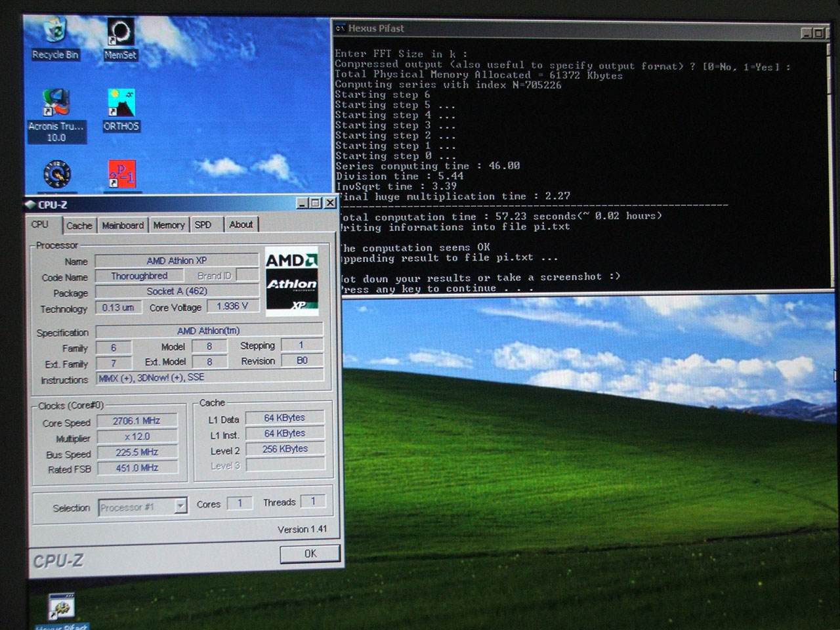The height and width of the screenshot is (630, 840).
Task: Click the Specification field 'AMD Athlon(tm)'
Action: point(209,331)
